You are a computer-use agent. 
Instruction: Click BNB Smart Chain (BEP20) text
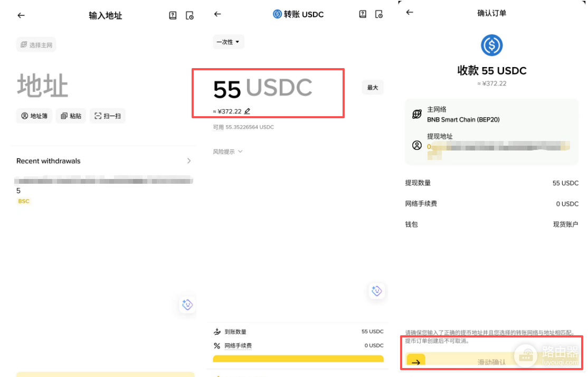pos(463,120)
